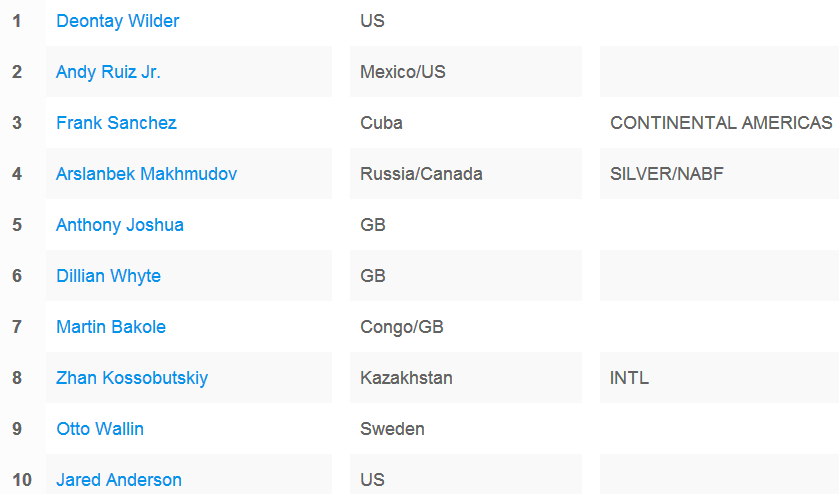View Jared Anderson's page link
839x494 pixels.
(119, 480)
